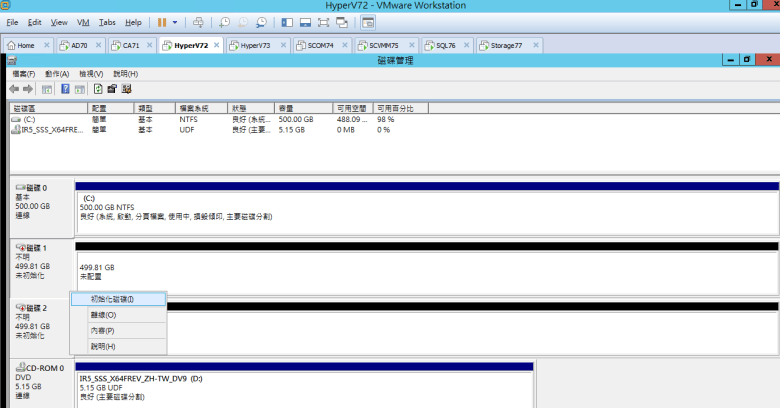Switch to the SCOM74 VM tab
780x408 pixels.
(320, 45)
